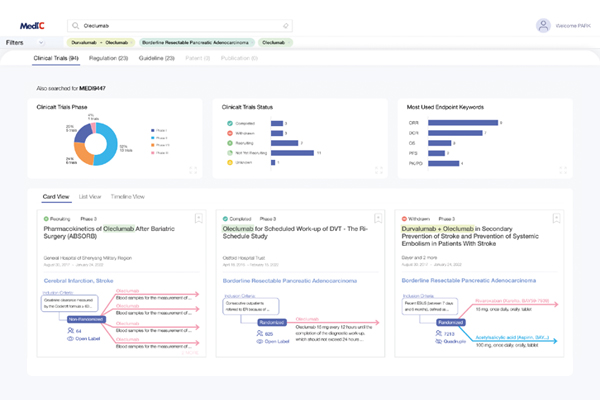
Task: Select the Timeline View option
Action: (127, 197)
